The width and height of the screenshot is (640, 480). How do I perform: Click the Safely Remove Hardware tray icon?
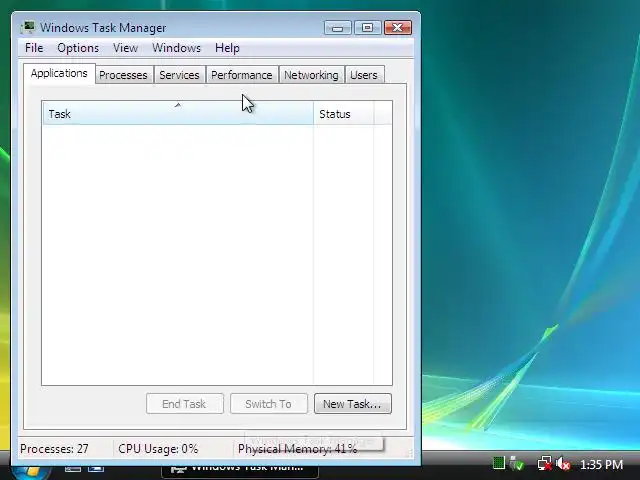click(517, 464)
